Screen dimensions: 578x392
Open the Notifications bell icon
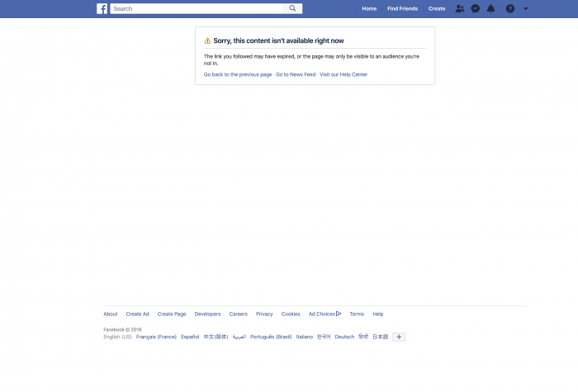click(491, 8)
